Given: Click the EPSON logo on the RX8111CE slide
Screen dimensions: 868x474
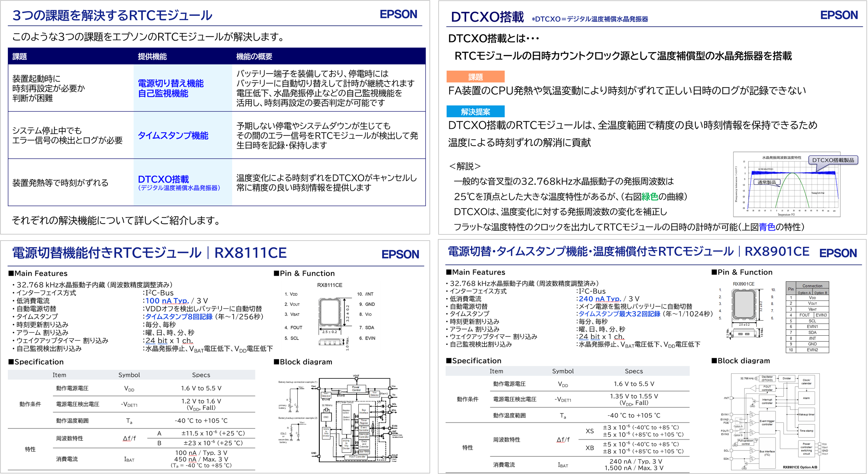Looking at the screenshot, I should click(x=400, y=254).
